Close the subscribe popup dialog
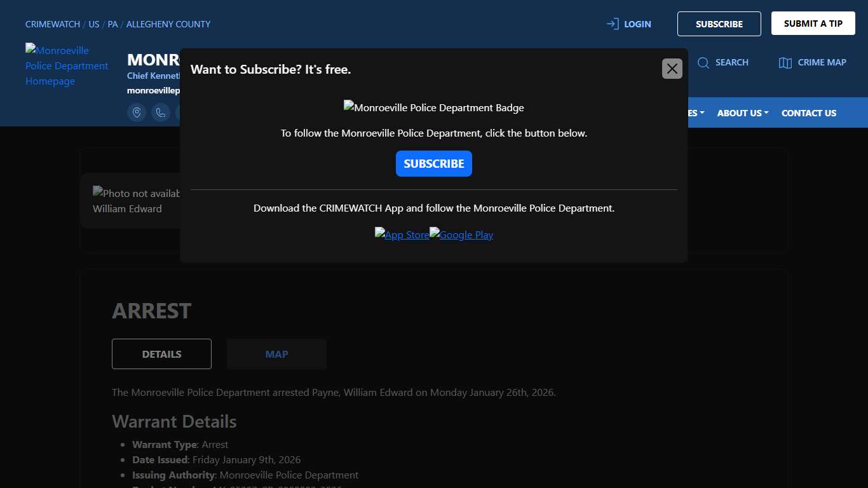This screenshot has height=488, width=868. [x=672, y=69]
